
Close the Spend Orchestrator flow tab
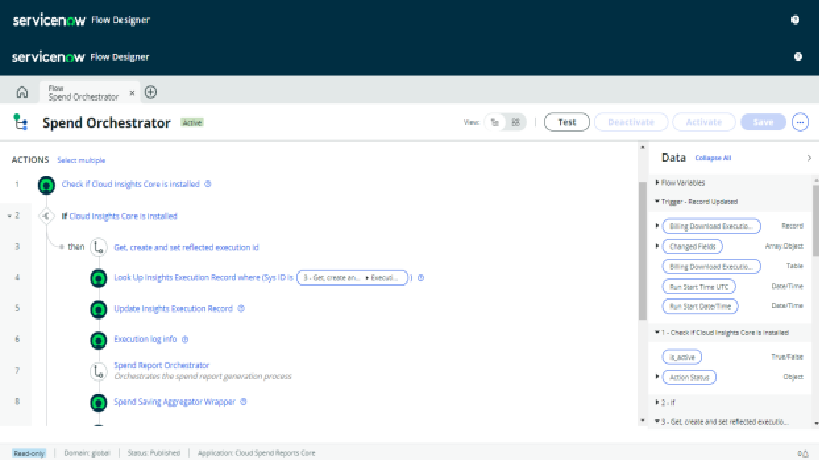[132, 93]
